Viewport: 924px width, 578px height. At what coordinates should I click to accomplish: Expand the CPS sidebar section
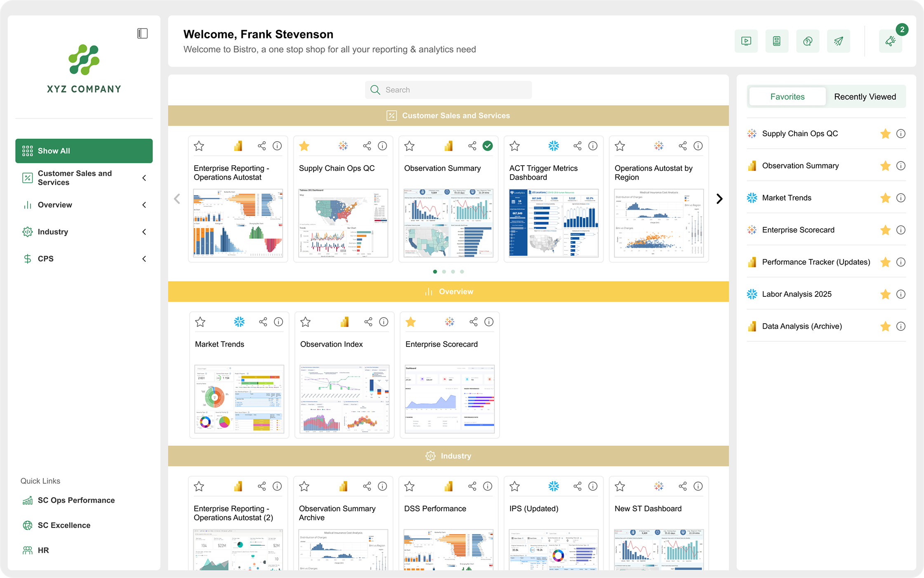tap(144, 259)
